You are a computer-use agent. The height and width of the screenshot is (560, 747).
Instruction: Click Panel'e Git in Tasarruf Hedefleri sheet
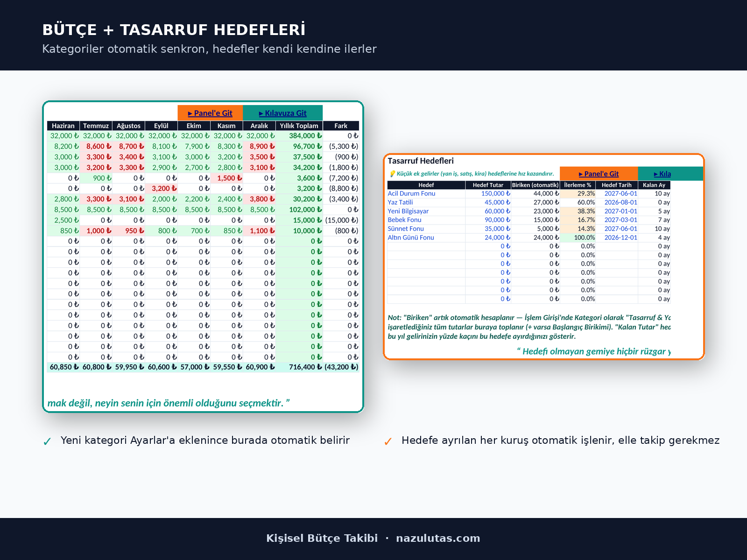tap(599, 174)
